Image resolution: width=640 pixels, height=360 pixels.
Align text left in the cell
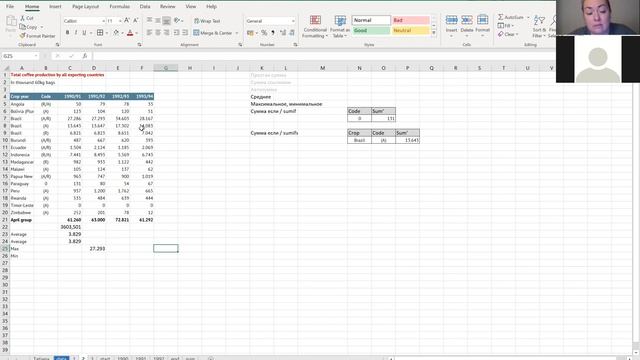point(149,33)
